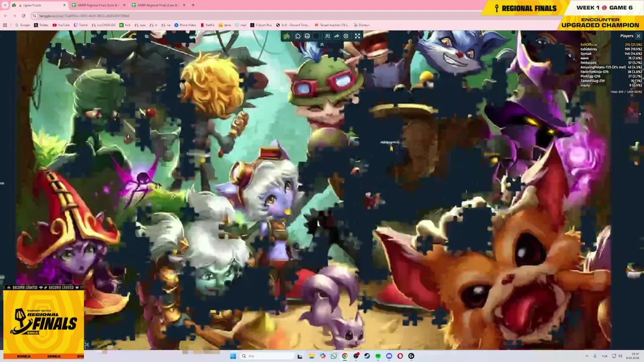The image size is (644, 362).
Task: Go forward in browser history
Action: [x=15, y=16]
